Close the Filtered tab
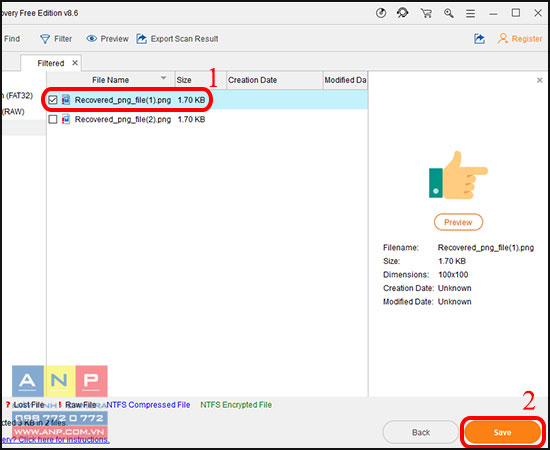Viewport: 550px width, 450px height. (x=75, y=63)
